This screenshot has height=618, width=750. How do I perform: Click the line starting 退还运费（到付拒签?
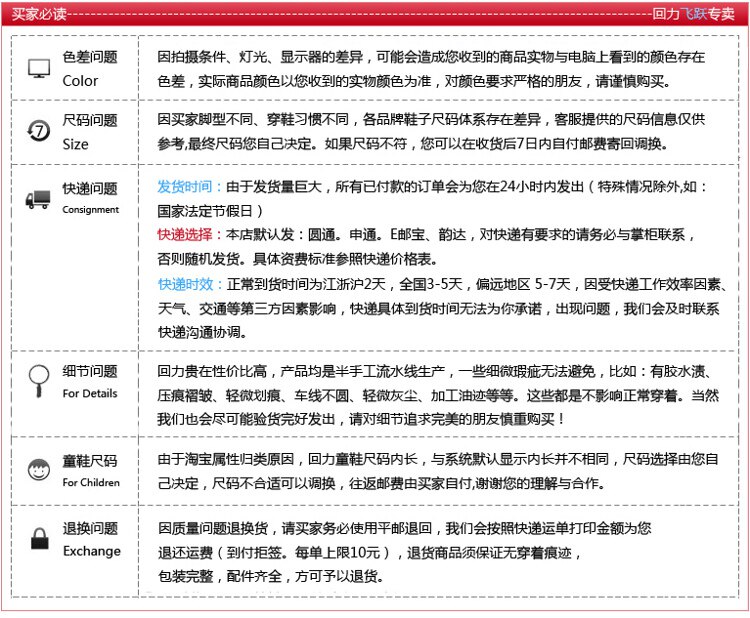tap(370, 553)
